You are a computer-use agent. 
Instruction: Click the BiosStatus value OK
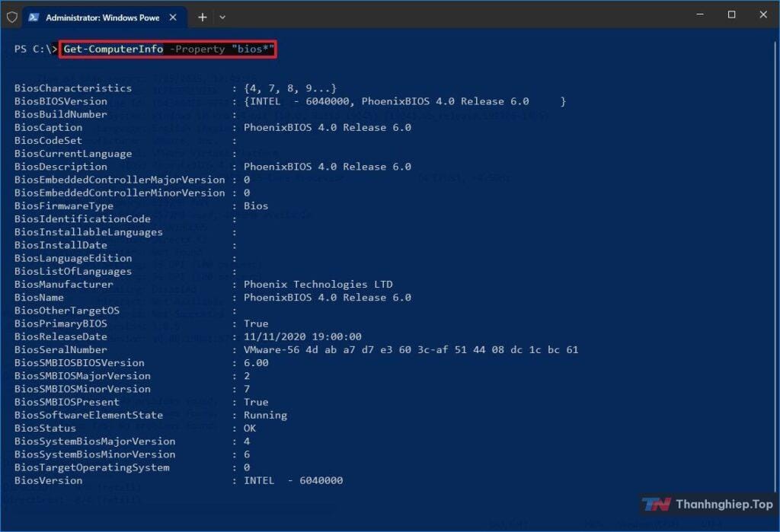[x=250, y=428]
